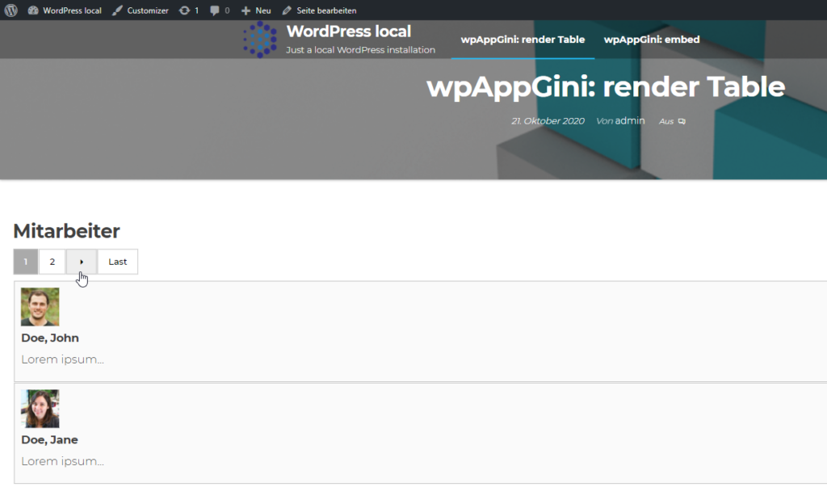Select the wpAppGini: embed nav item

652,40
